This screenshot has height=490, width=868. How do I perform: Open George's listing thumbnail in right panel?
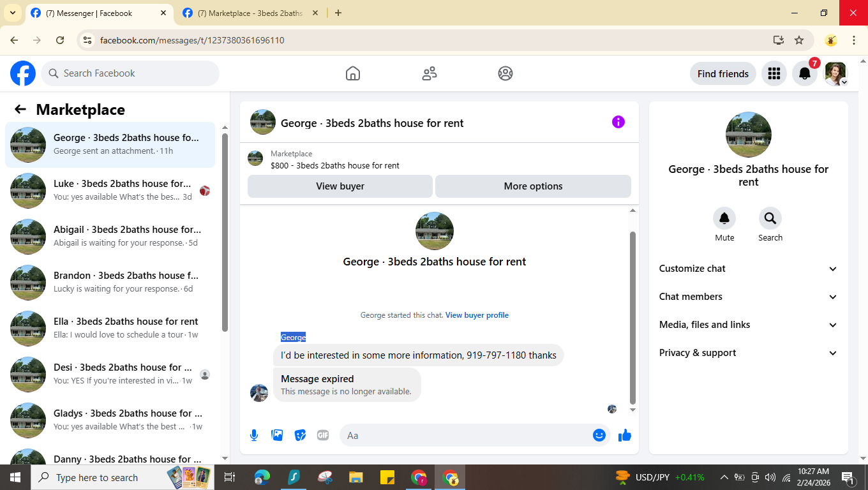point(749,135)
